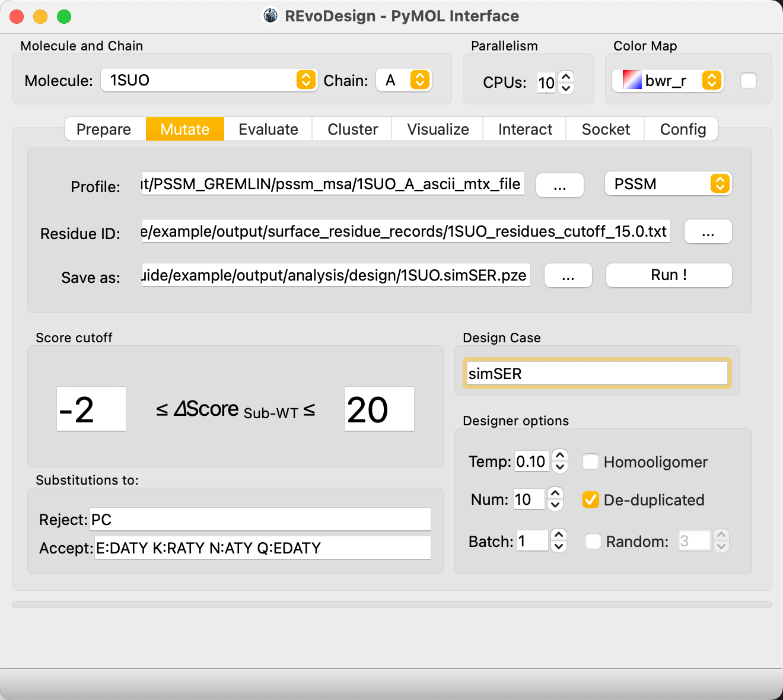The width and height of the screenshot is (783, 700).
Task: Decrease Batch with the down arrow
Action: coord(559,546)
